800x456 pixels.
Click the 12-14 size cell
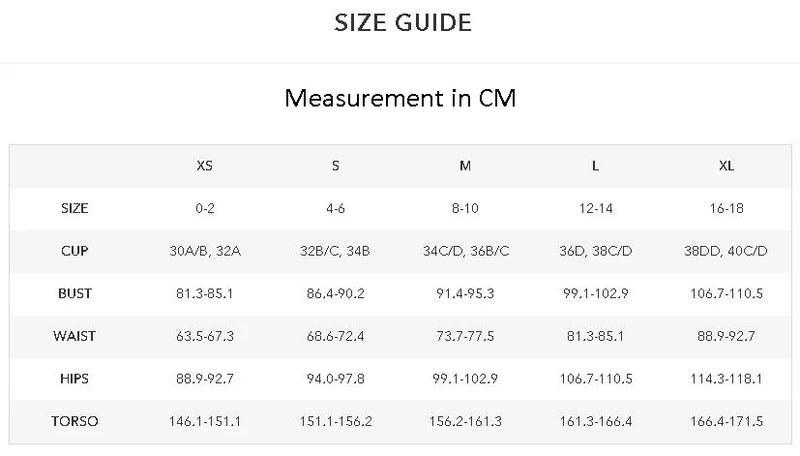point(595,208)
